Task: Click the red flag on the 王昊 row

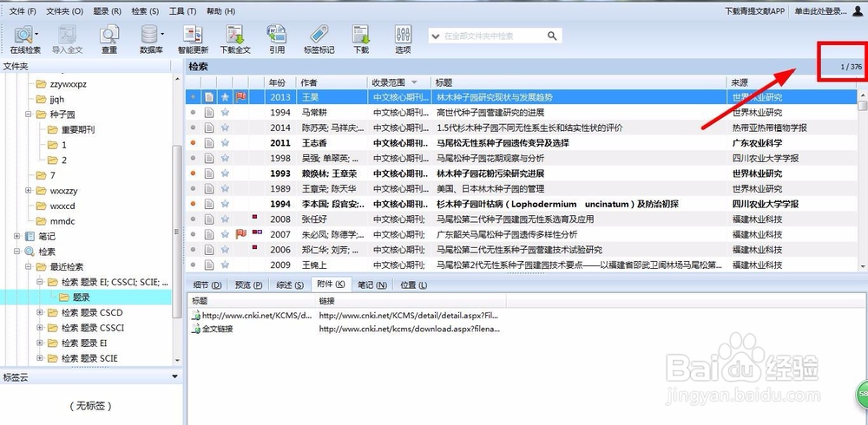Action: tap(240, 97)
